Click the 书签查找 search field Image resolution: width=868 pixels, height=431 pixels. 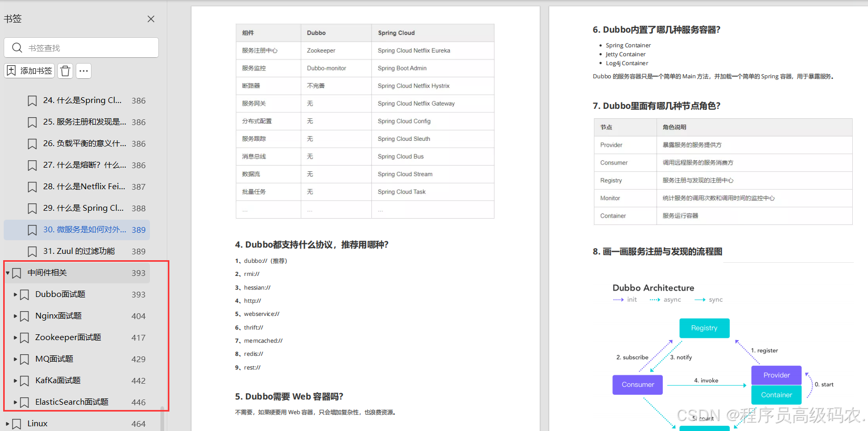point(81,48)
